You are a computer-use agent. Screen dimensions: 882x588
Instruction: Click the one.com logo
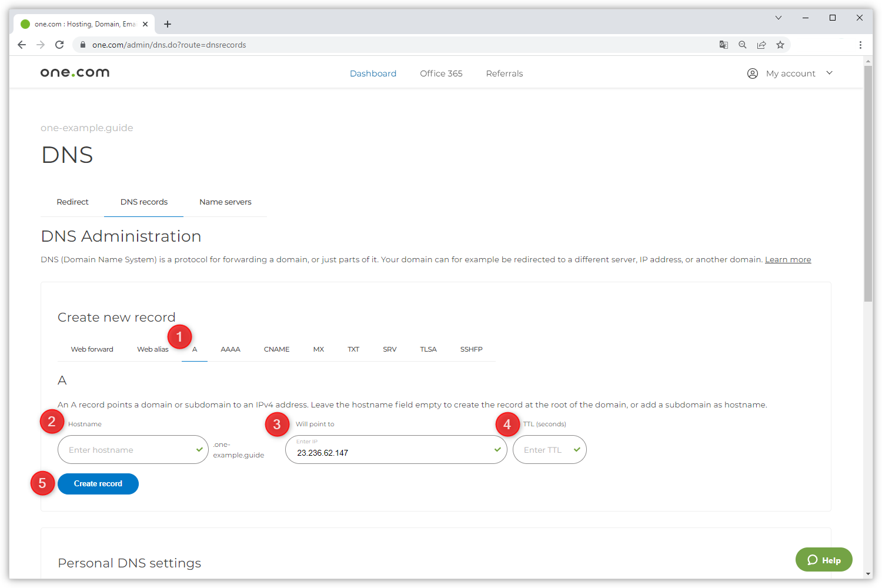coord(75,73)
